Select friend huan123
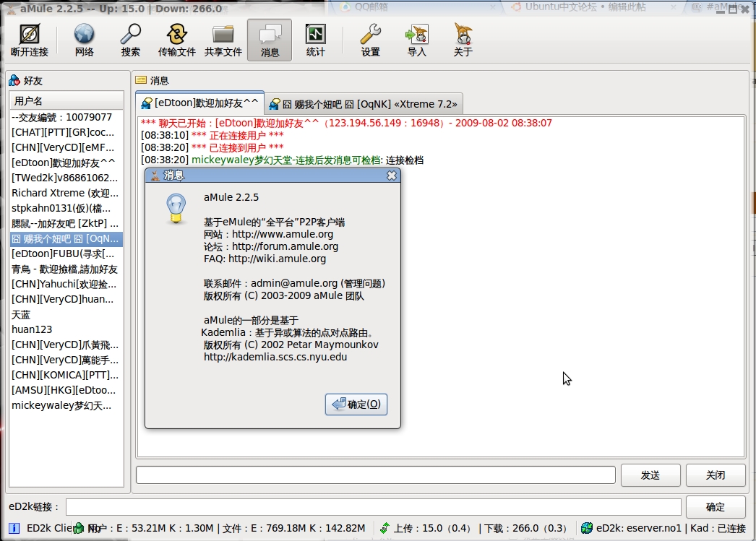 click(66, 329)
